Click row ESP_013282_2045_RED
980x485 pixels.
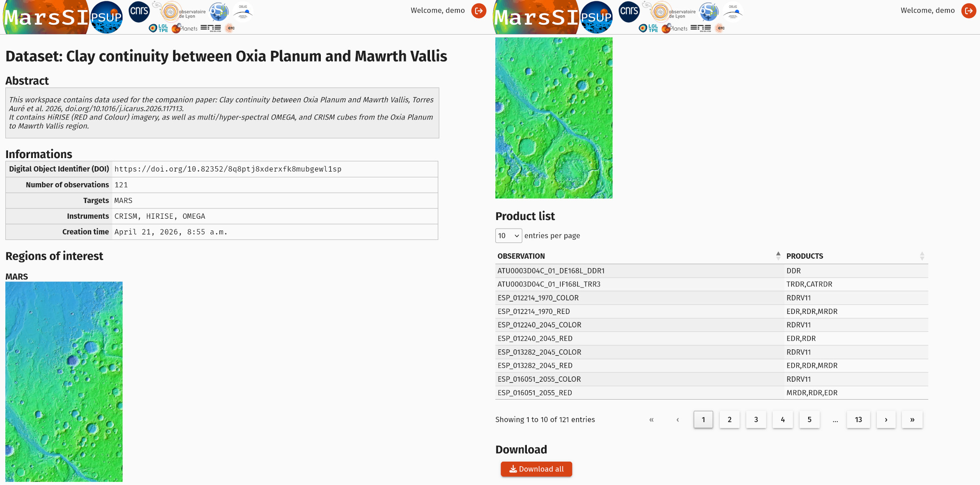coord(712,366)
